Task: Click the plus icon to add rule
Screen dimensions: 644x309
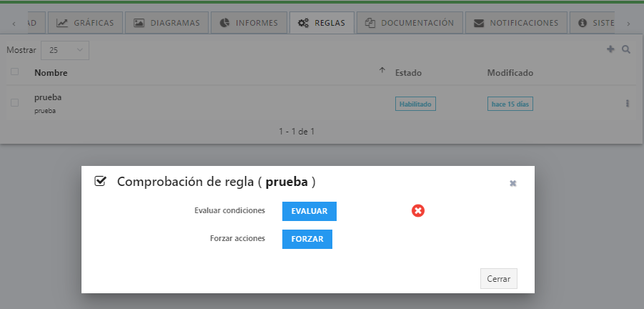Action: pos(610,50)
